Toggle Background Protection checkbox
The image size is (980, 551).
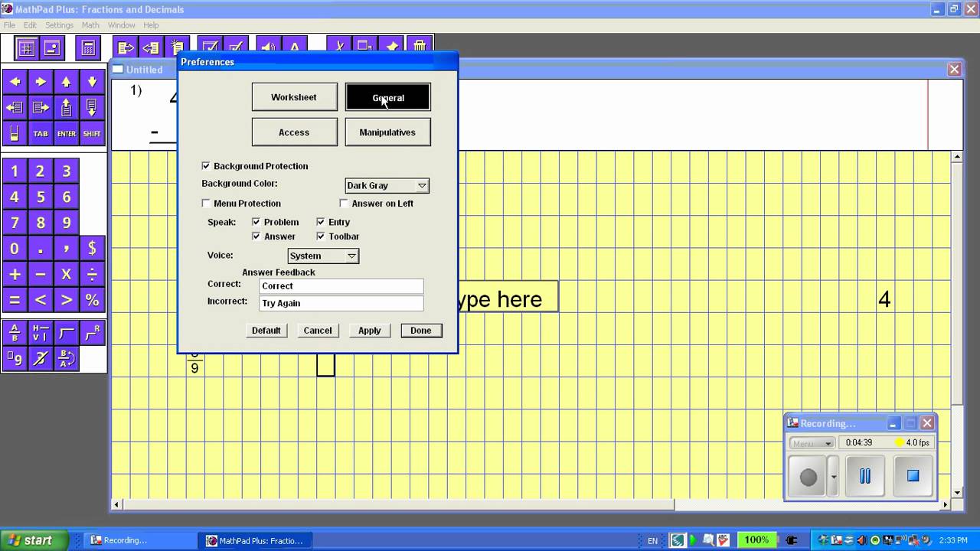(206, 166)
